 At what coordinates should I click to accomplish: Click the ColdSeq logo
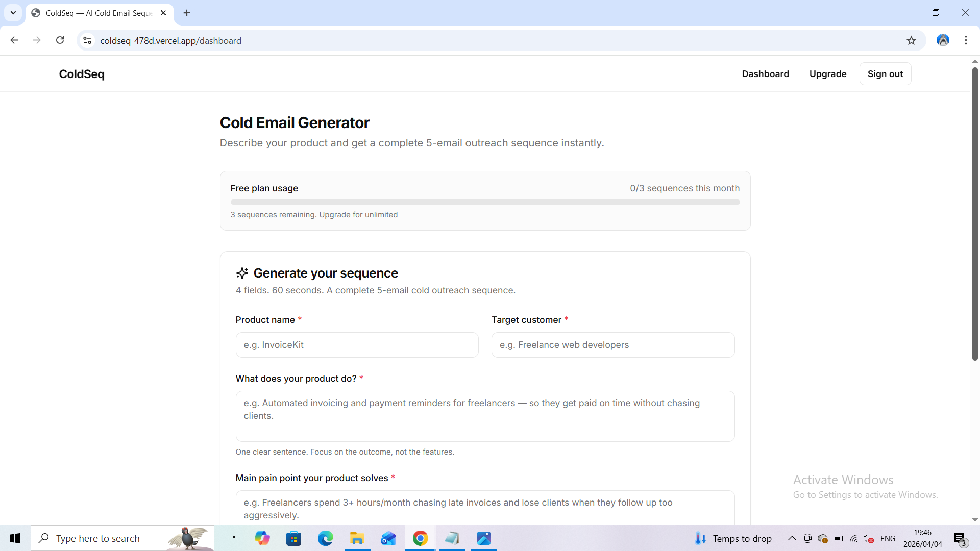(x=81, y=74)
